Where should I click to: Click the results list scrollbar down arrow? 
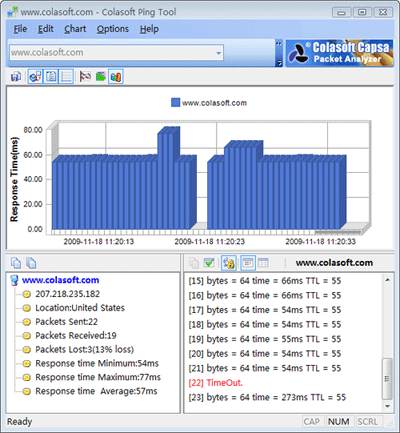point(387,406)
